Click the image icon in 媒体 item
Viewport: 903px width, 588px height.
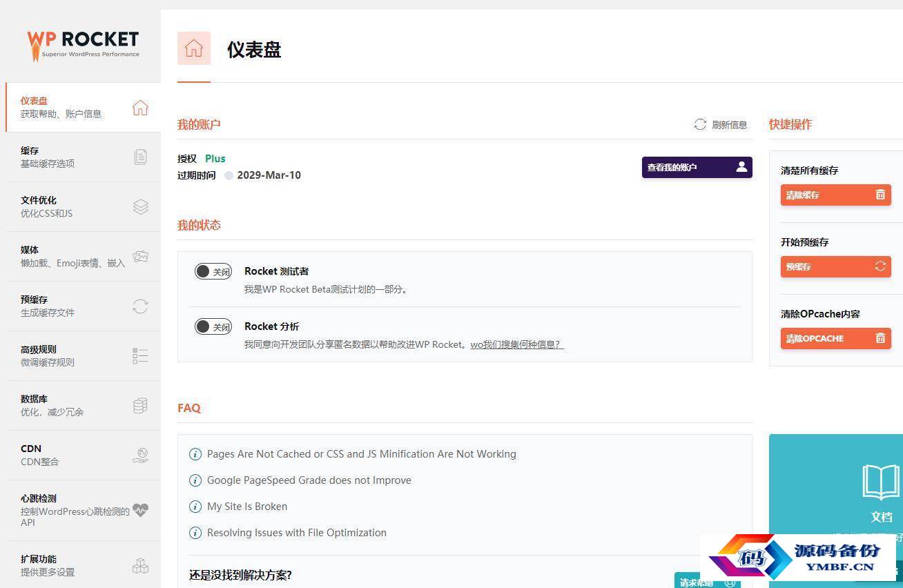[x=140, y=257]
